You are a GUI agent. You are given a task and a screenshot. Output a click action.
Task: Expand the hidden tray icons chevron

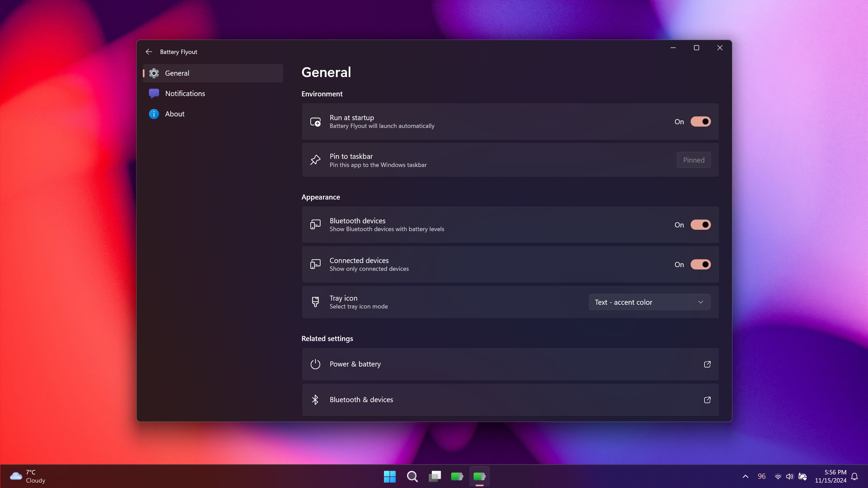coord(745,476)
